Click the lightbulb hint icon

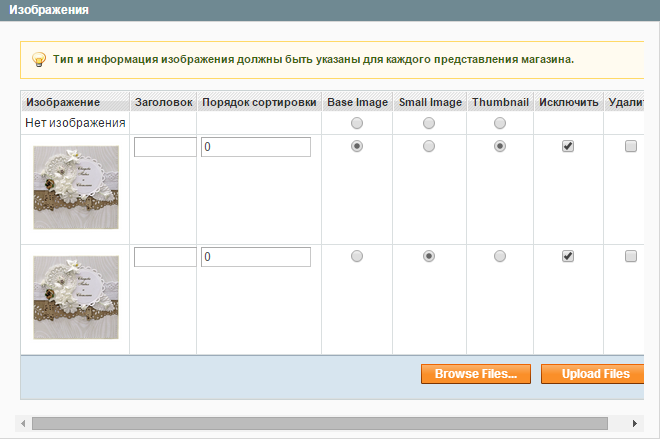pos(39,59)
